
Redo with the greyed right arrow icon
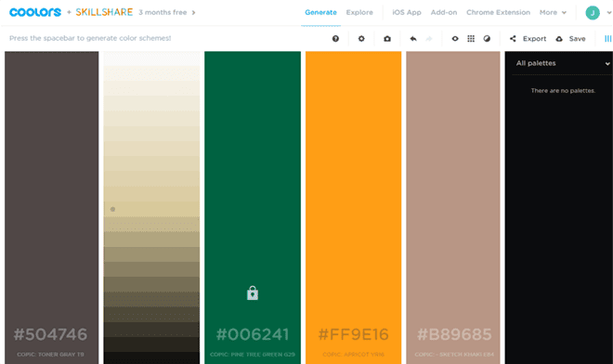tap(429, 38)
